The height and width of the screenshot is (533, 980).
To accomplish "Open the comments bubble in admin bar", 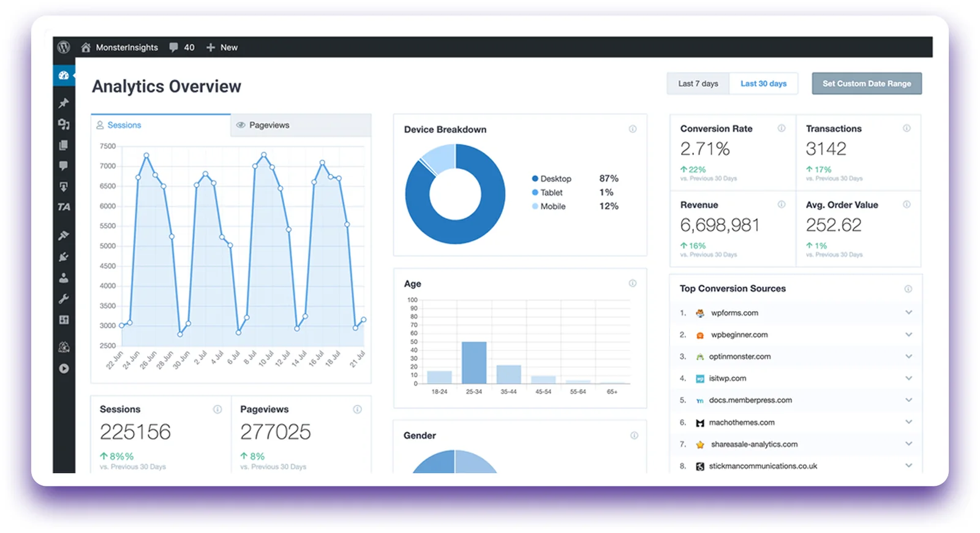I will [x=174, y=47].
